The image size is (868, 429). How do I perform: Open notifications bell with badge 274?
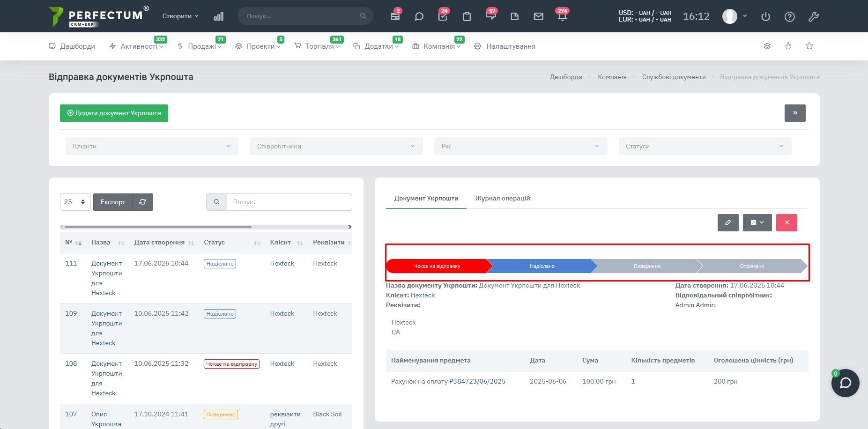coord(563,16)
